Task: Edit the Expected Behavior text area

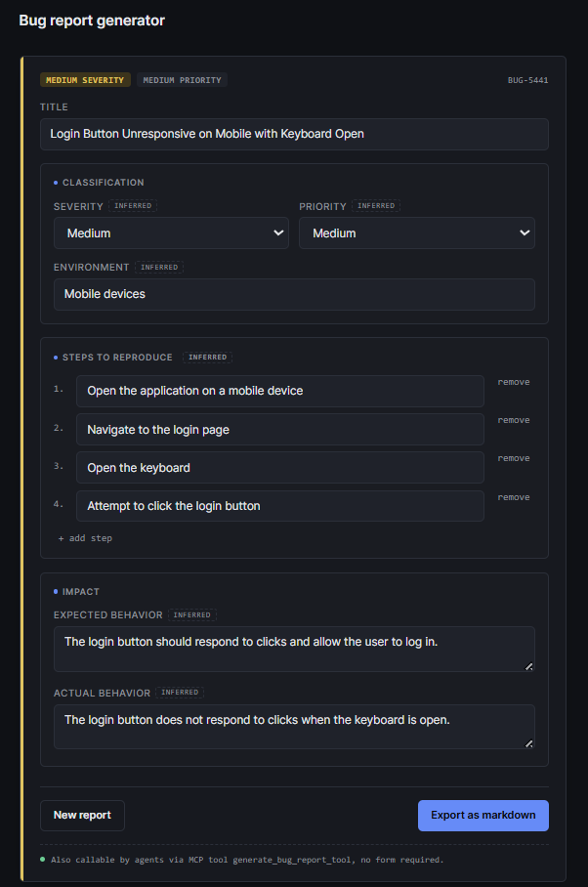Action: (294, 649)
